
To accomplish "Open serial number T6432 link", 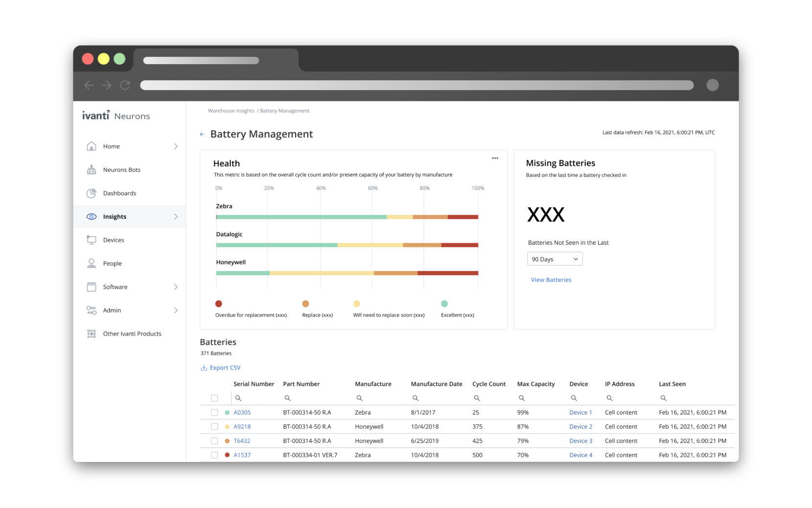I will tap(242, 441).
